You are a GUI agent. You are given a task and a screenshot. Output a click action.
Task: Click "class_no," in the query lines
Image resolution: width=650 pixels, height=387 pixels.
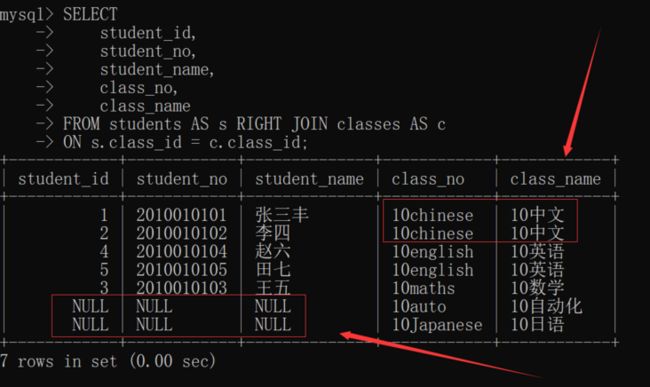click(x=139, y=88)
